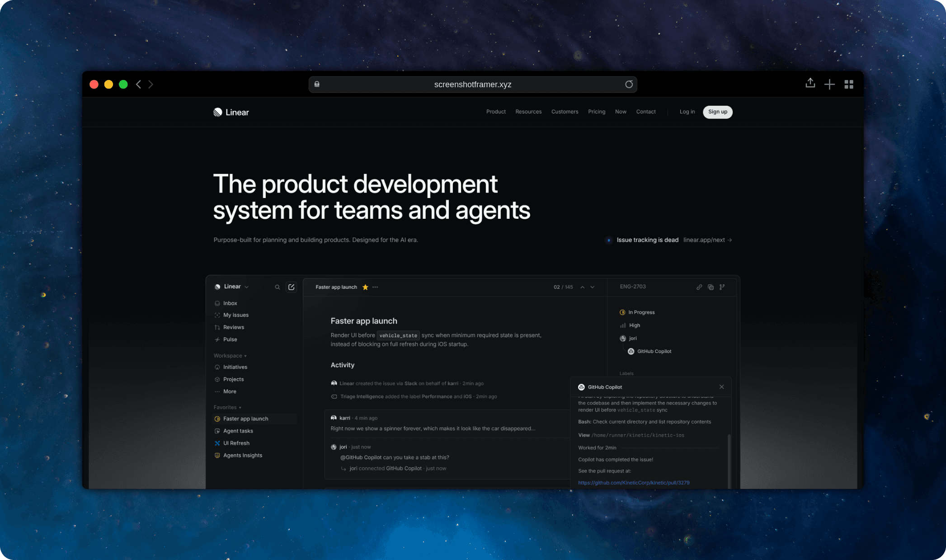Click the vehicle_state code tag

coord(398,335)
